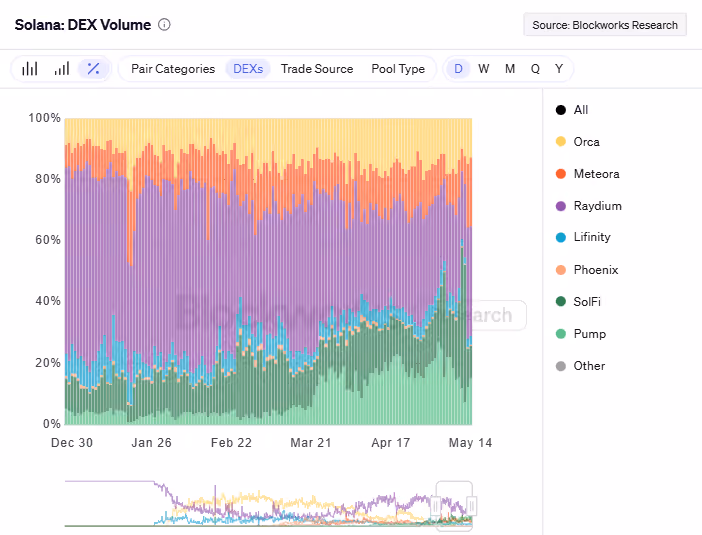
Task: Switch to Pool Type breakdown
Action: click(398, 69)
